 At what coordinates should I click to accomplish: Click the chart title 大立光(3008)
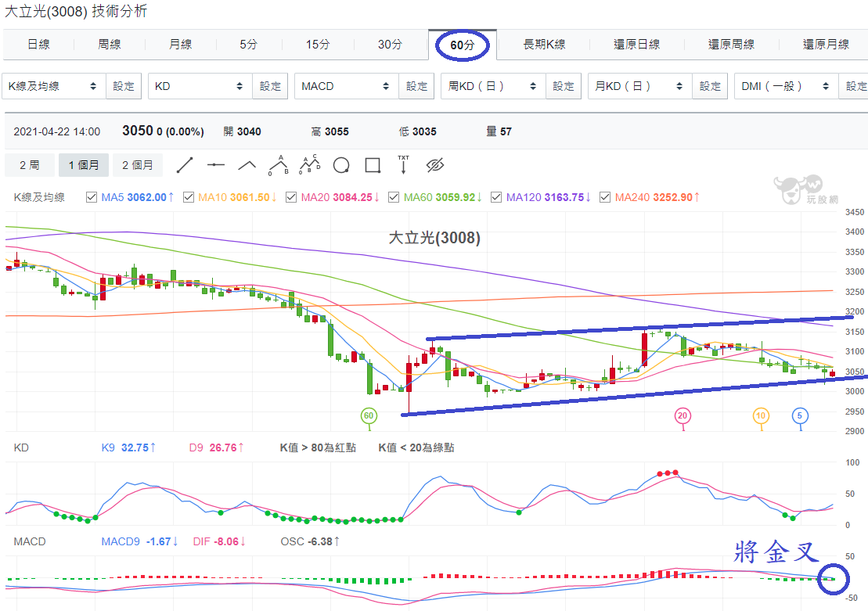[x=434, y=238]
